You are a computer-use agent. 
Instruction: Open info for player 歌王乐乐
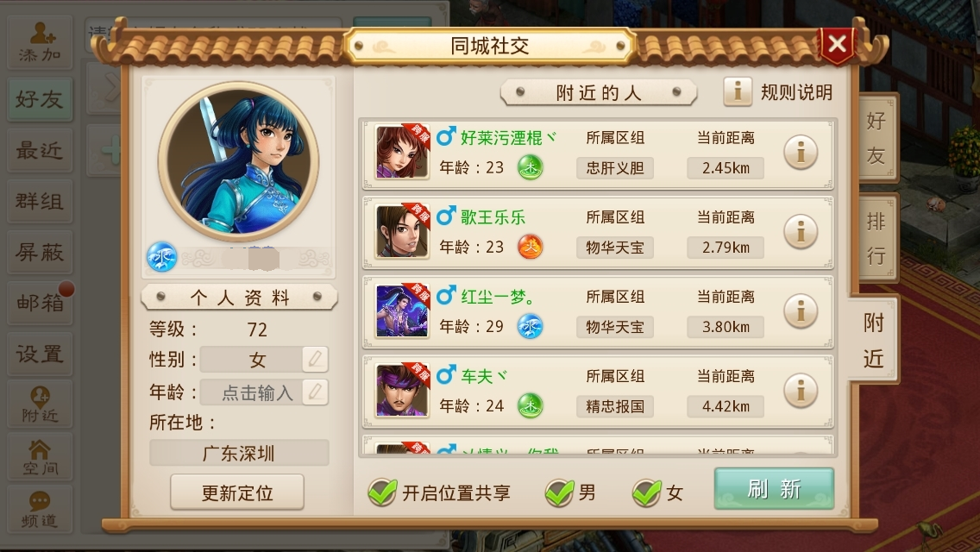coord(801,232)
